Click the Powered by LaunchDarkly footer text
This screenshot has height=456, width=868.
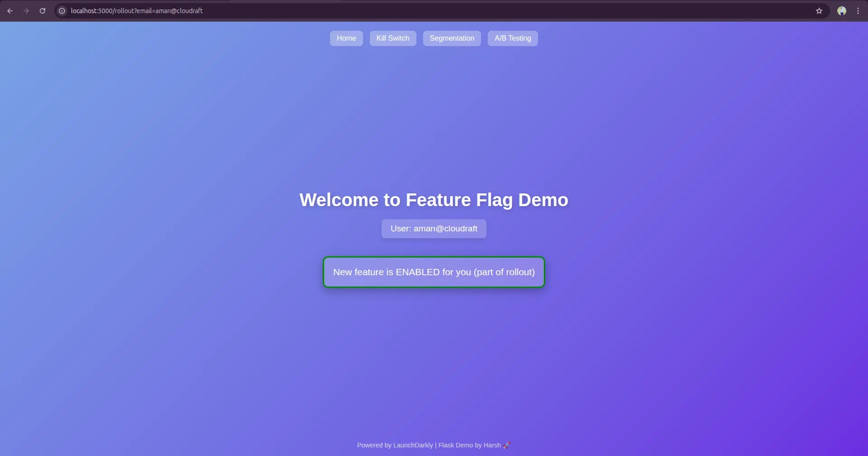434,445
